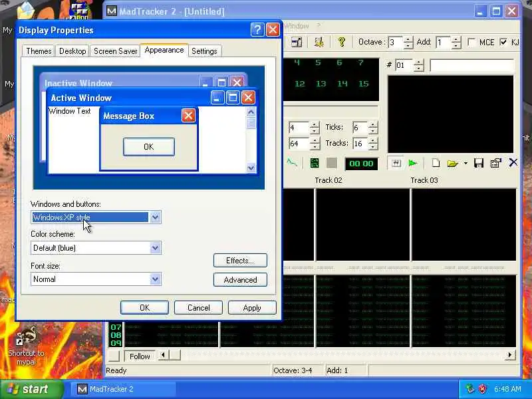Open the properties sheet icon next to the floppy
This screenshot has width=532, height=399.
pos(495,163)
